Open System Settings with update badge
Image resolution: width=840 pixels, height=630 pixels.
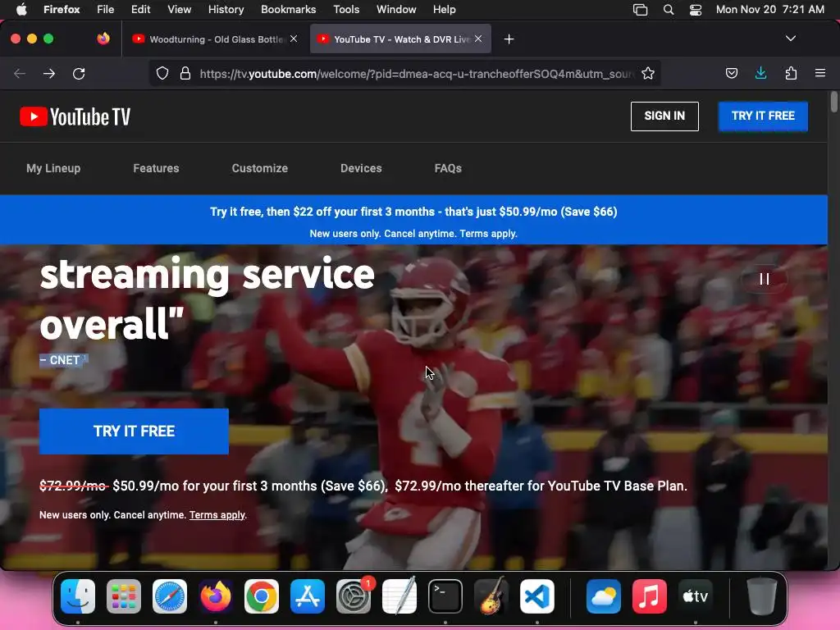354,596
